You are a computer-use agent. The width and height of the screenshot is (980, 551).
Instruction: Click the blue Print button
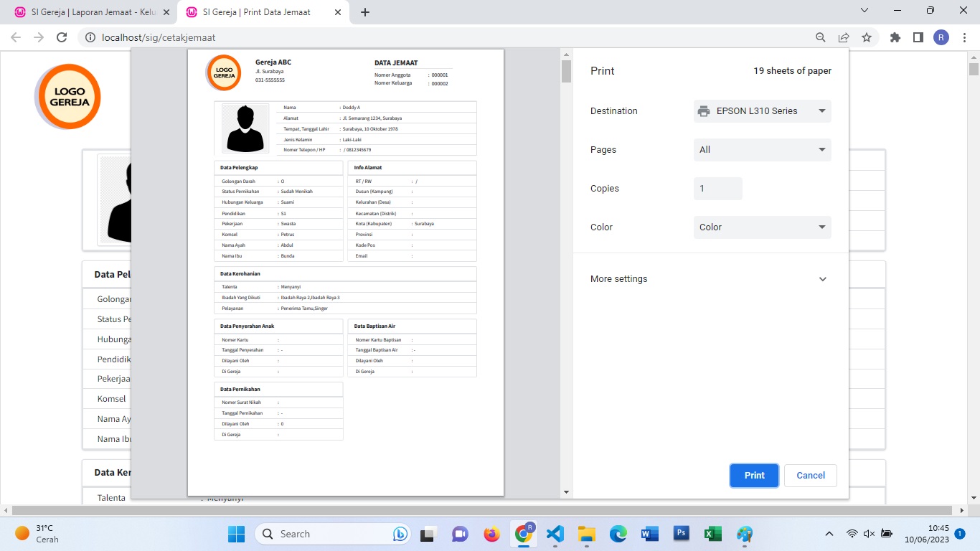tap(754, 476)
